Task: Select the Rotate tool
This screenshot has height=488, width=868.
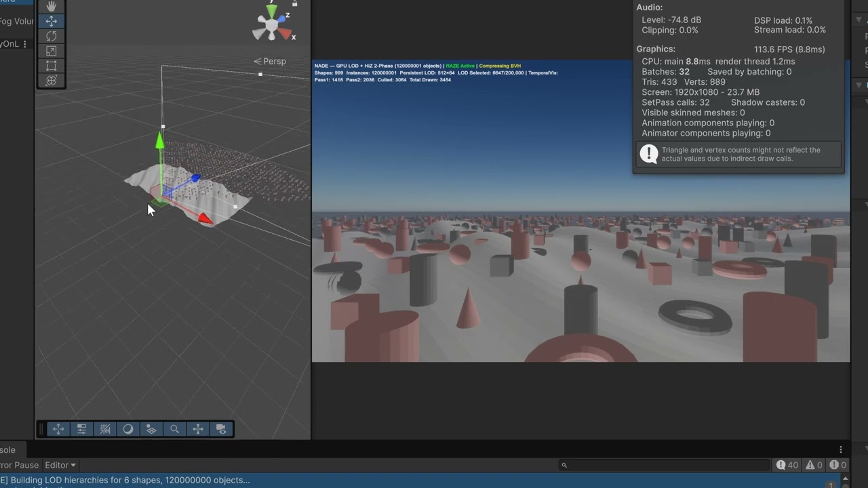Action: pos(51,36)
